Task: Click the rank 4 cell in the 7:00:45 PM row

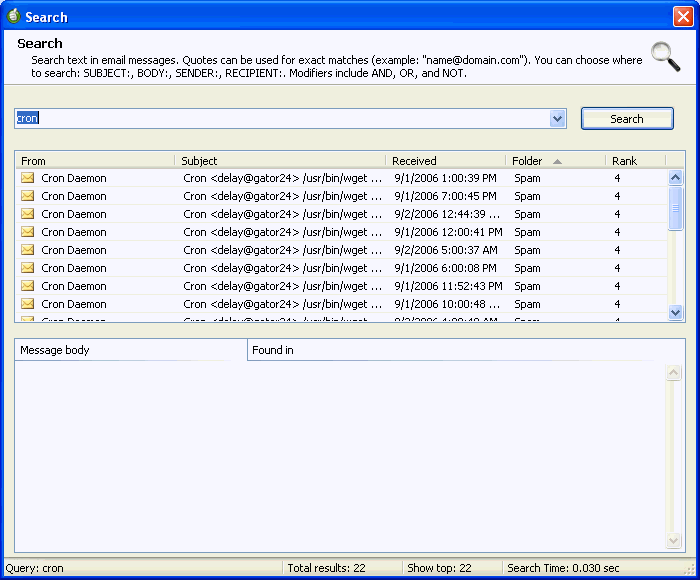Action: [x=617, y=196]
